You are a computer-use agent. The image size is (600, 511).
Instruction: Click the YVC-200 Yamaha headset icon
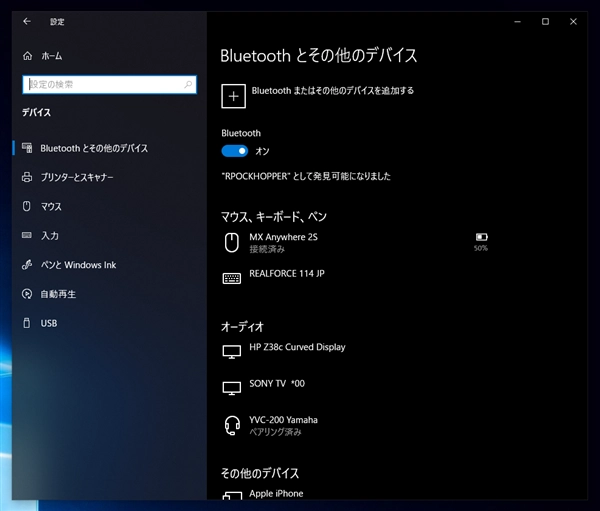coord(232,426)
